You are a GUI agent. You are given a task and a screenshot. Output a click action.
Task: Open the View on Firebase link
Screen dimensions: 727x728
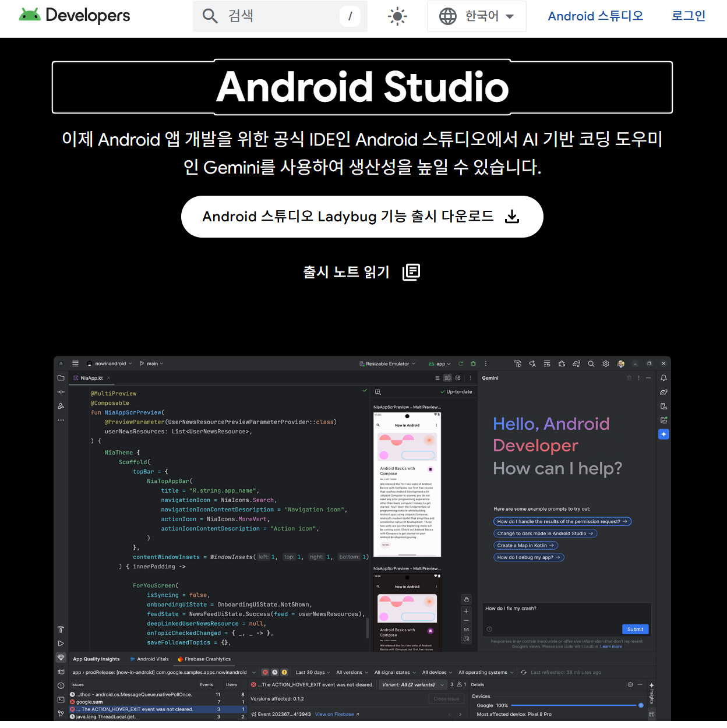click(x=337, y=714)
